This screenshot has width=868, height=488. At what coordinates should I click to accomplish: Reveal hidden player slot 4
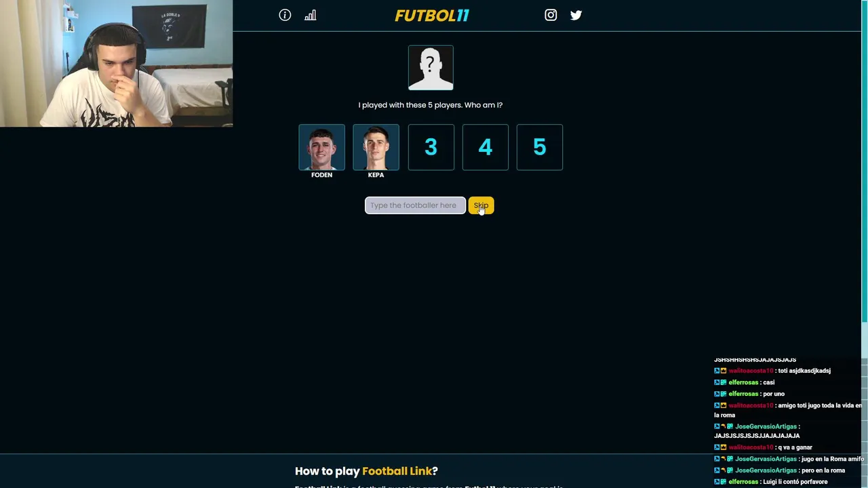(x=485, y=147)
